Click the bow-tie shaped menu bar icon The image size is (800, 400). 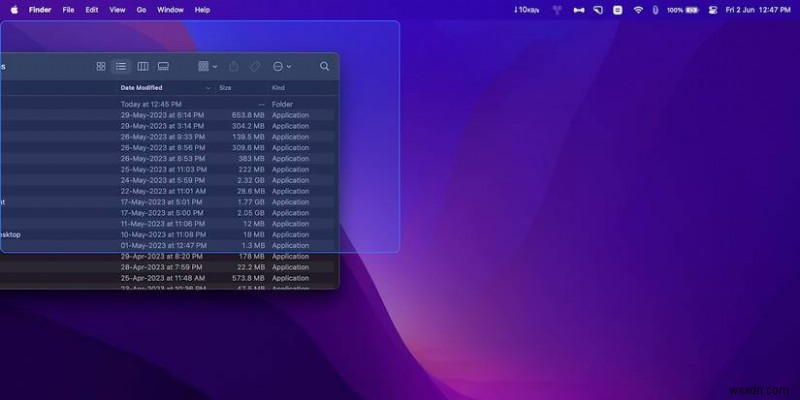579,10
